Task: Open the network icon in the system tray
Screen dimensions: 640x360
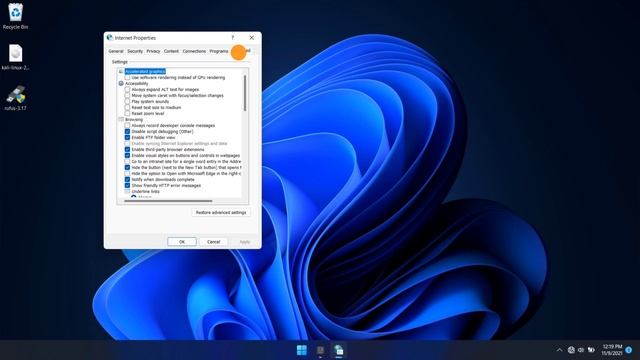Action: [x=571, y=350]
